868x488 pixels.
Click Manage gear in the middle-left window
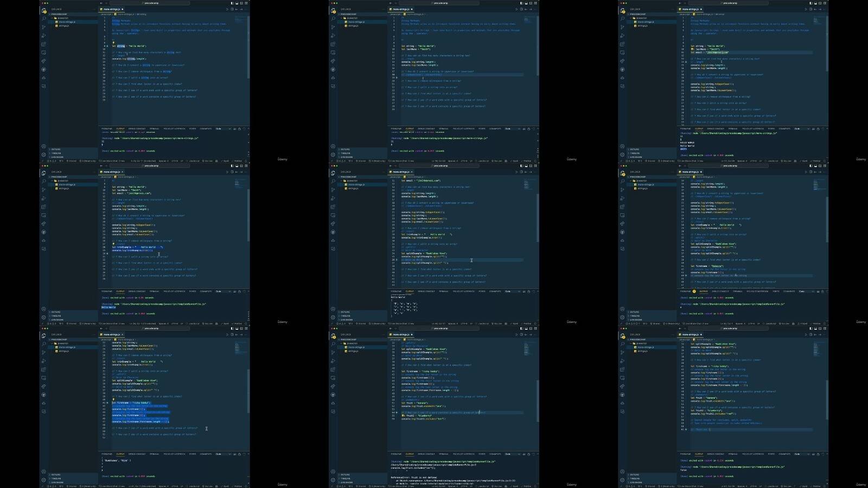pyautogui.click(x=44, y=317)
